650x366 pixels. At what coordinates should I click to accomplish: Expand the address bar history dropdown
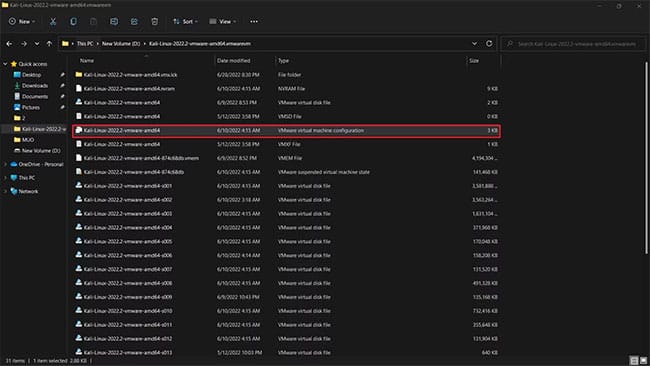point(474,44)
